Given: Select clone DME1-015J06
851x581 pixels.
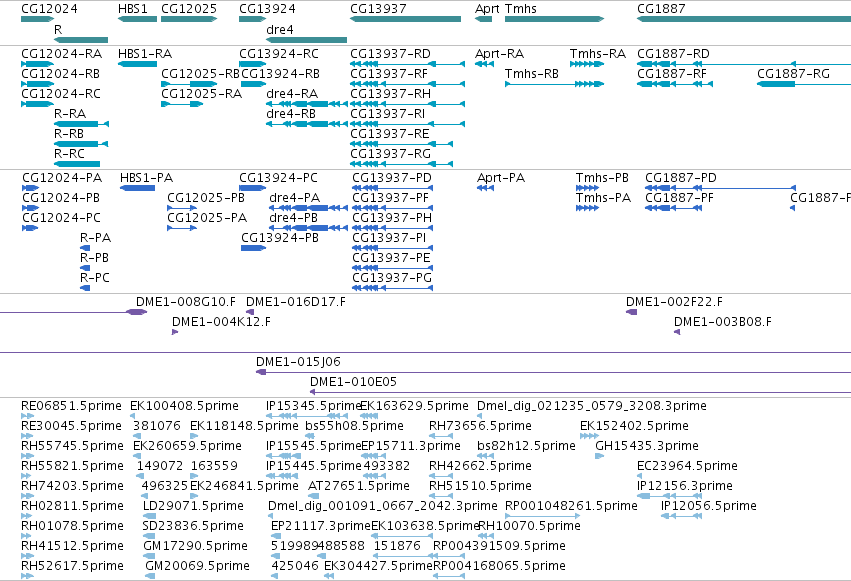Looking at the screenshot, I should point(299,362).
